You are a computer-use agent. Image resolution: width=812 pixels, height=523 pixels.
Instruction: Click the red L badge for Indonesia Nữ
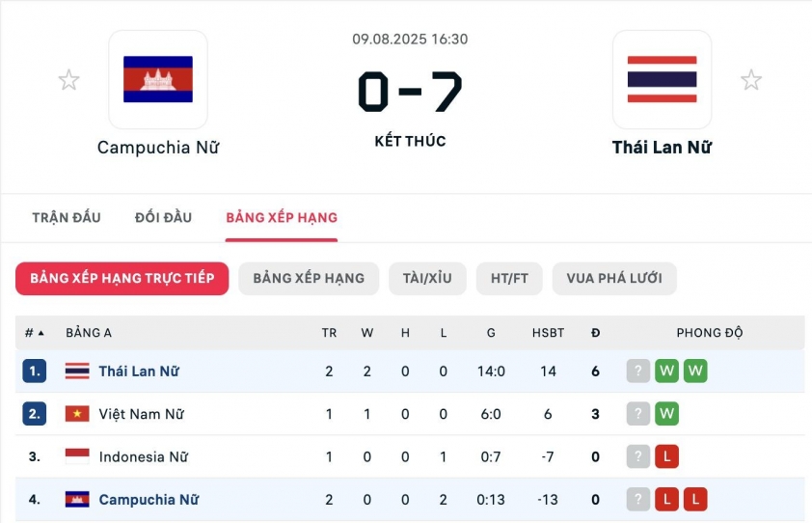666,456
